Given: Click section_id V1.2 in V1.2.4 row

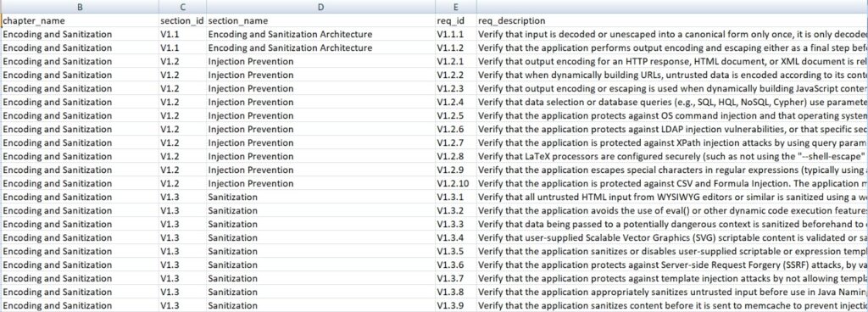Looking at the screenshot, I should pos(183,102).
